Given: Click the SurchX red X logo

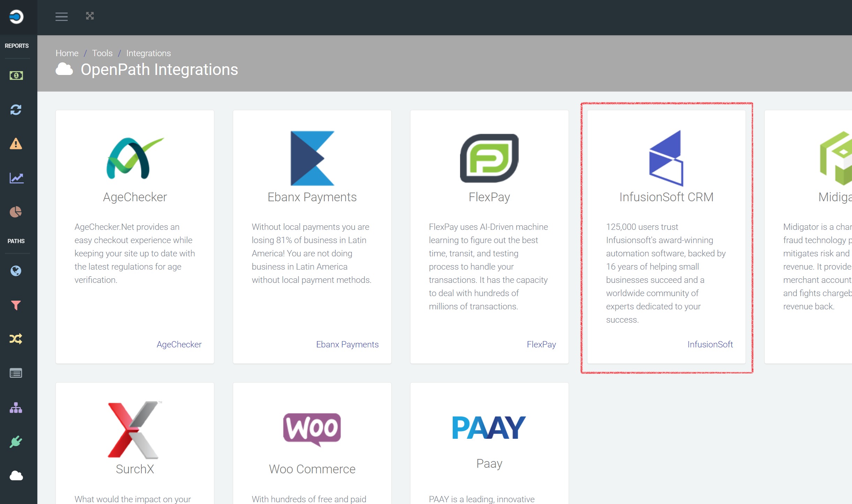Looking at the screenshot, I should tap(135, 429).
